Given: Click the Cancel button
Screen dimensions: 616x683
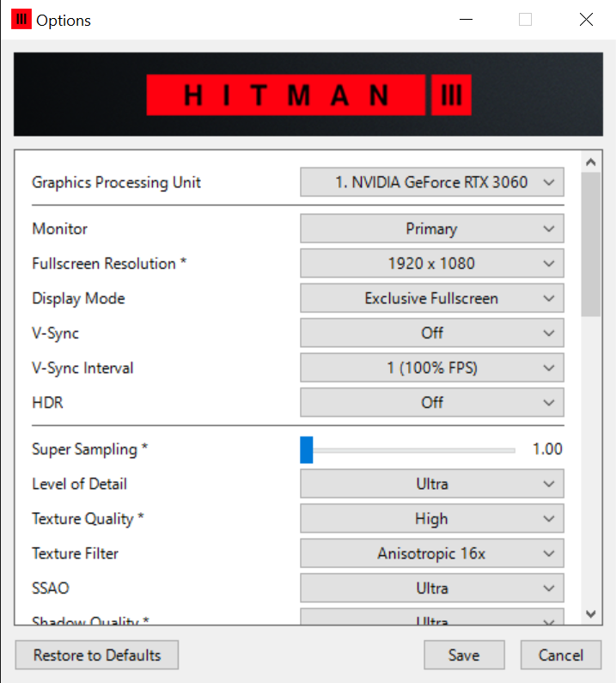Looking at the screenshot, I should click(x=560, y=656).
